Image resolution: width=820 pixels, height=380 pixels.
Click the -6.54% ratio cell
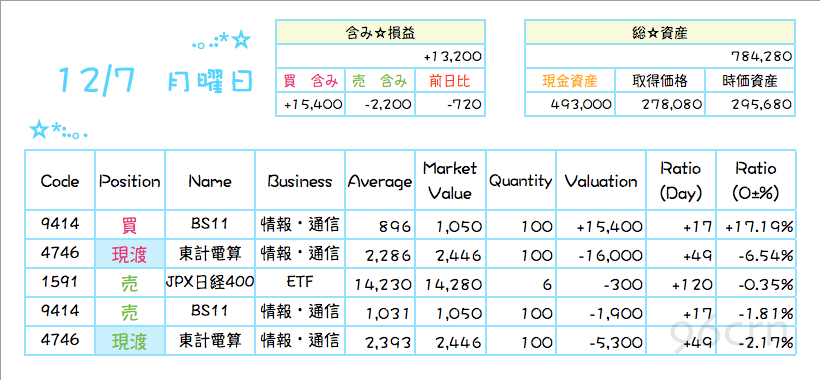[x=756, y=254]
